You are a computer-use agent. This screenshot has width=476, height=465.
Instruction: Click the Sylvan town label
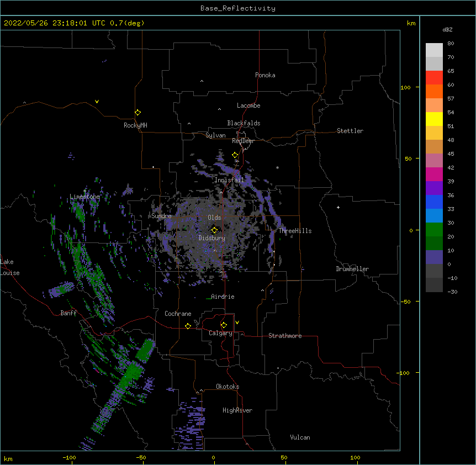215,135
